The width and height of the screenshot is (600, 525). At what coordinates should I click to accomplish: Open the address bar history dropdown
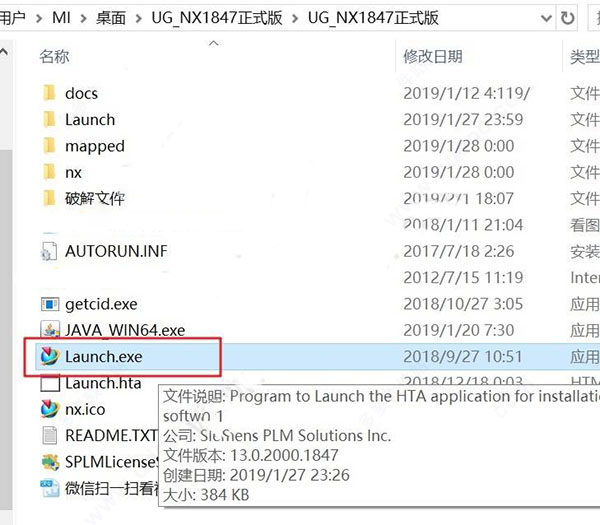[x=546, y=18]
